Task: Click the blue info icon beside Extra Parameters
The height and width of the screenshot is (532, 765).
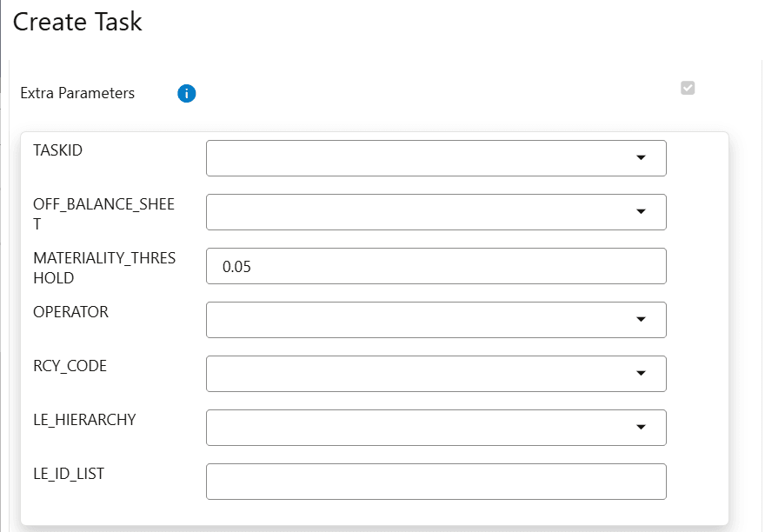Action: coord(187,94)
